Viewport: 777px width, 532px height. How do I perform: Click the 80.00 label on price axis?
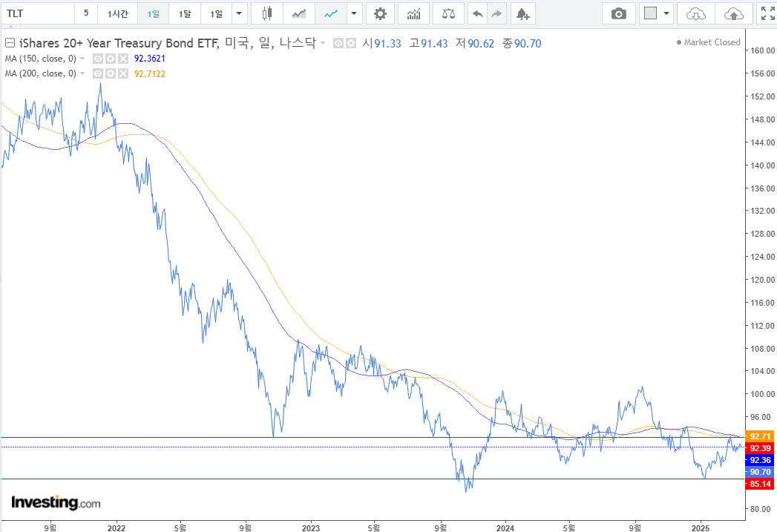coord(760,509)
